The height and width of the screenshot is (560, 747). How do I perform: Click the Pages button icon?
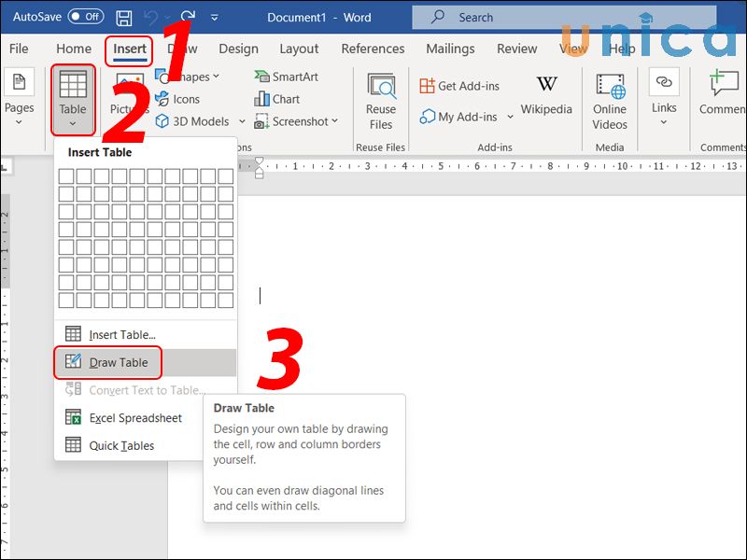(19, 81)
